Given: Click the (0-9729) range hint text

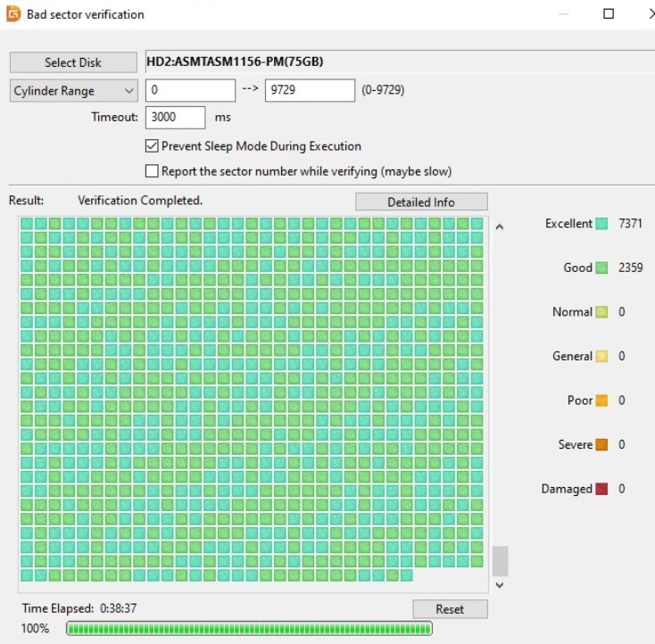Looking at the screenshot, I should 383,90.
